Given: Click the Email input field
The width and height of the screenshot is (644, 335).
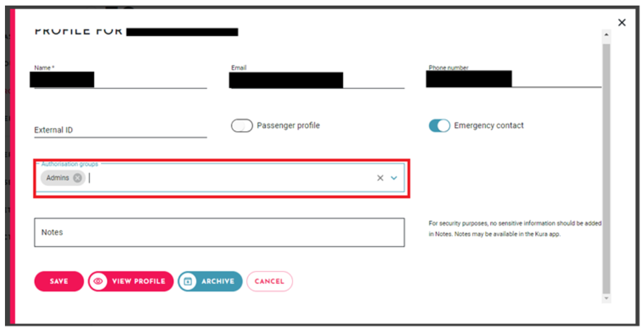Looking at the screenshot, I should (317, 80).
